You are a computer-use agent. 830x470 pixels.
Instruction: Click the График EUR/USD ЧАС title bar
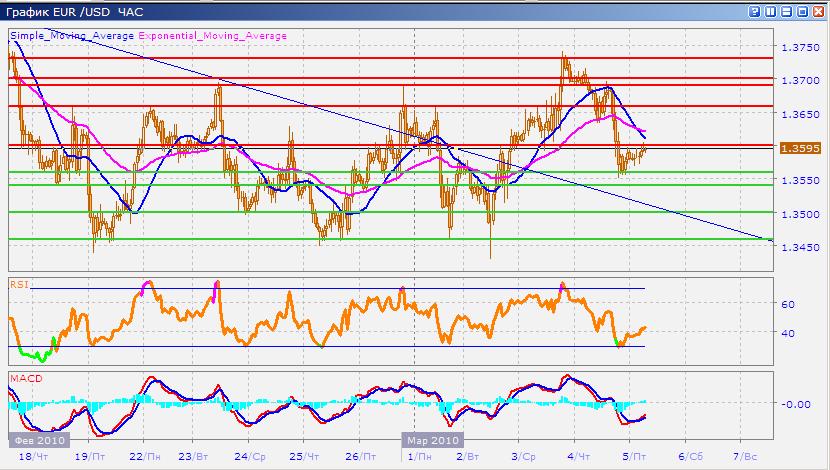pyautogui.click(x=75, y=11)
